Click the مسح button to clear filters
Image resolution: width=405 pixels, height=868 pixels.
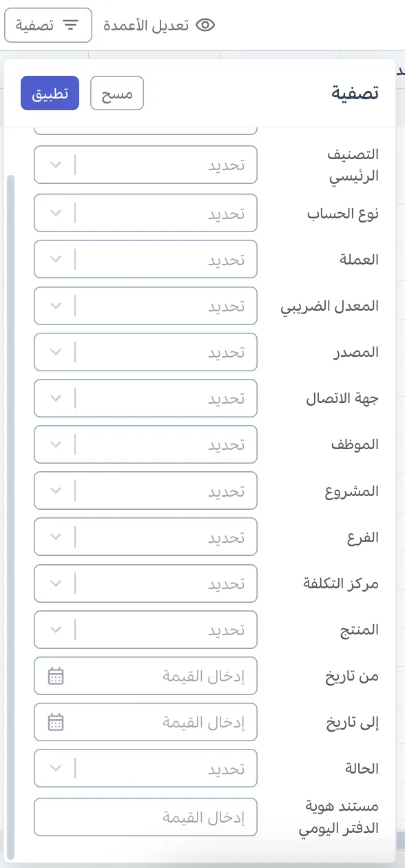(117, 93)
